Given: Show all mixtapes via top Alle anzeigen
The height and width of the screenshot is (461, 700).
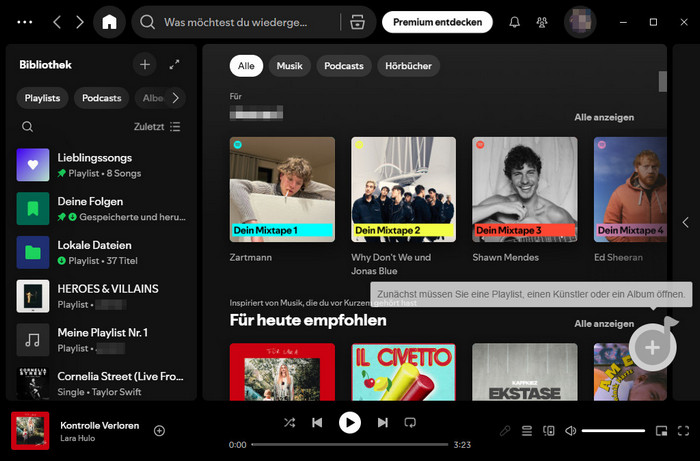Looking at the screenshot, I should point(604,117).
